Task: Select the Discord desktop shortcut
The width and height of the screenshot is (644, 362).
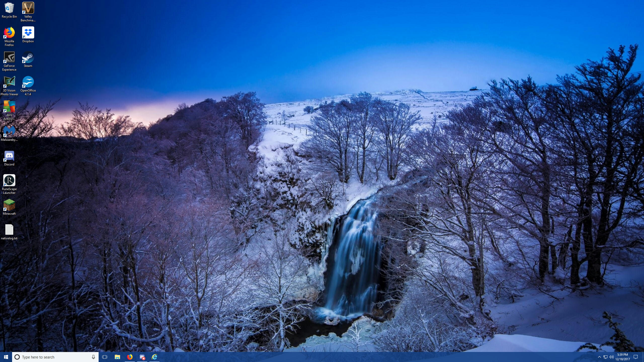Action: (x=9, y=158)
